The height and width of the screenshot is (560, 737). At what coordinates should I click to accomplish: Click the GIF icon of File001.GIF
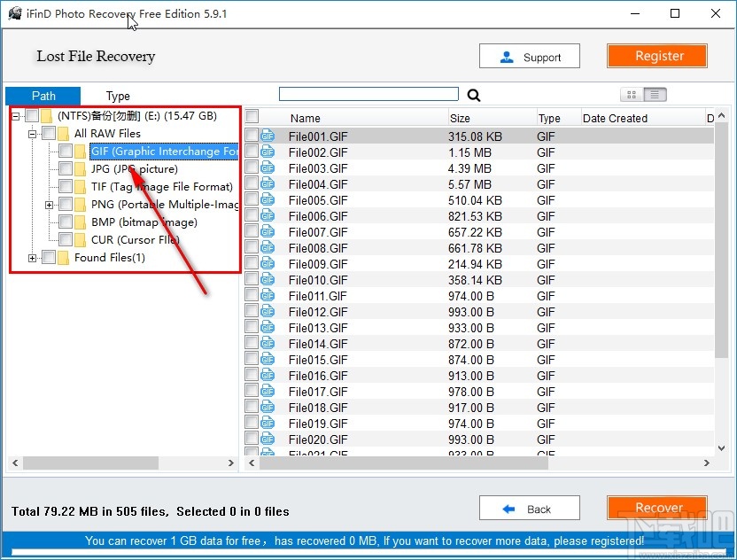[268, 136]
